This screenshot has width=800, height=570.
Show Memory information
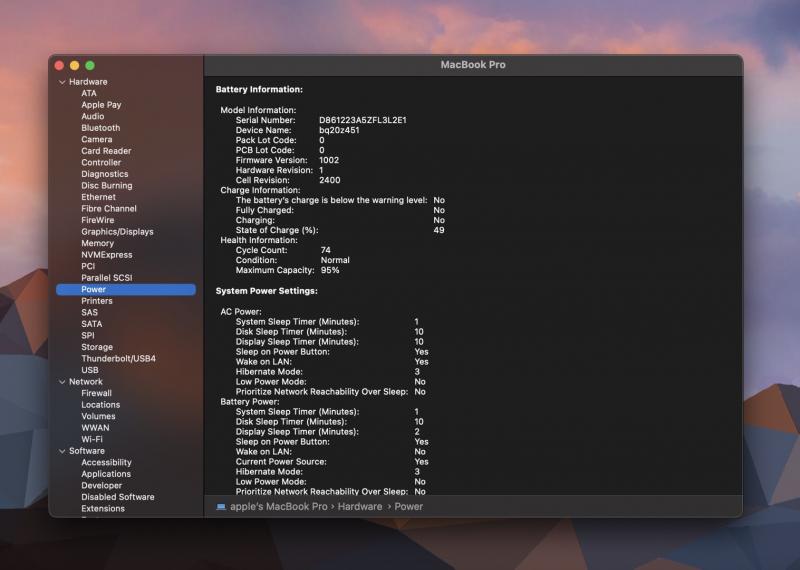97,243
